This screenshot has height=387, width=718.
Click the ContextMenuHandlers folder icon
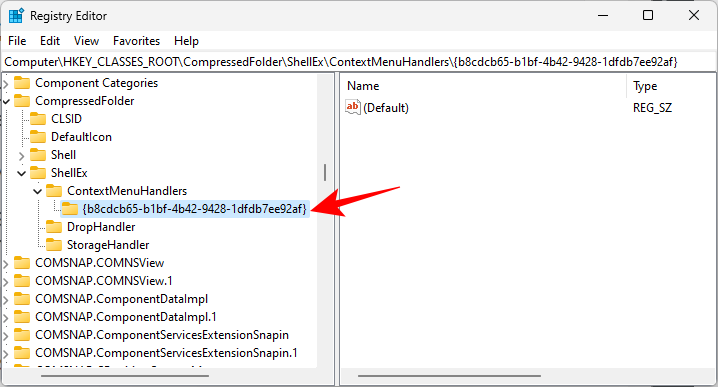pyautogui.click(x=54, y=191)
